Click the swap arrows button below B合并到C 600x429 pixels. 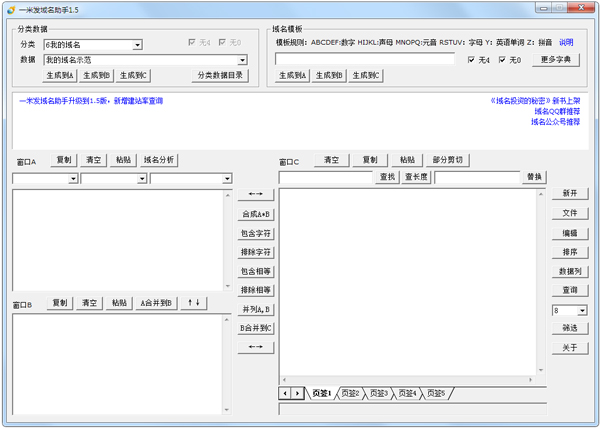coord(255,347)
